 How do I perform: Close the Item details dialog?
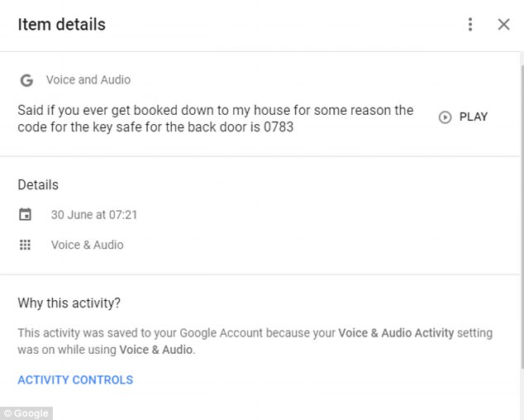(x=503, y=25)
